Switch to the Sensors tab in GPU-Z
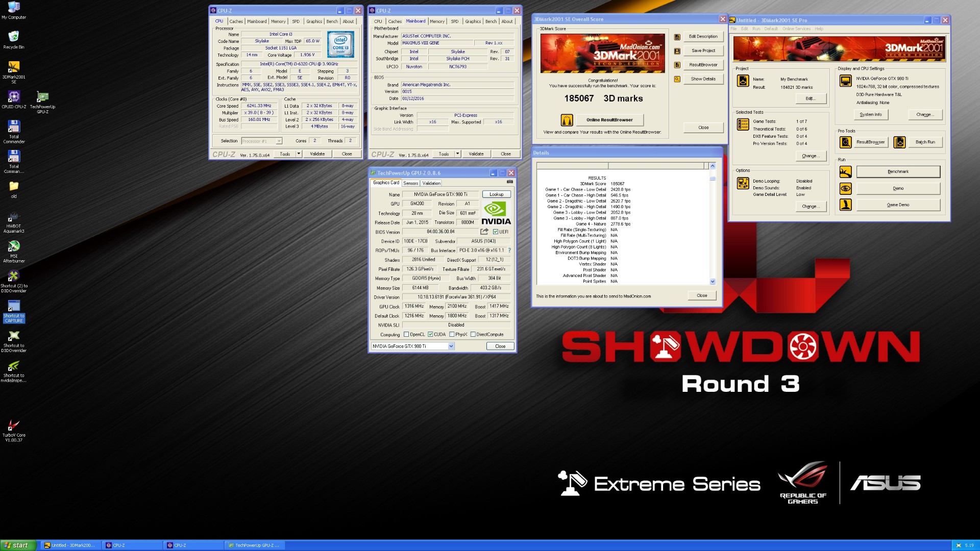 coord(410,183)
